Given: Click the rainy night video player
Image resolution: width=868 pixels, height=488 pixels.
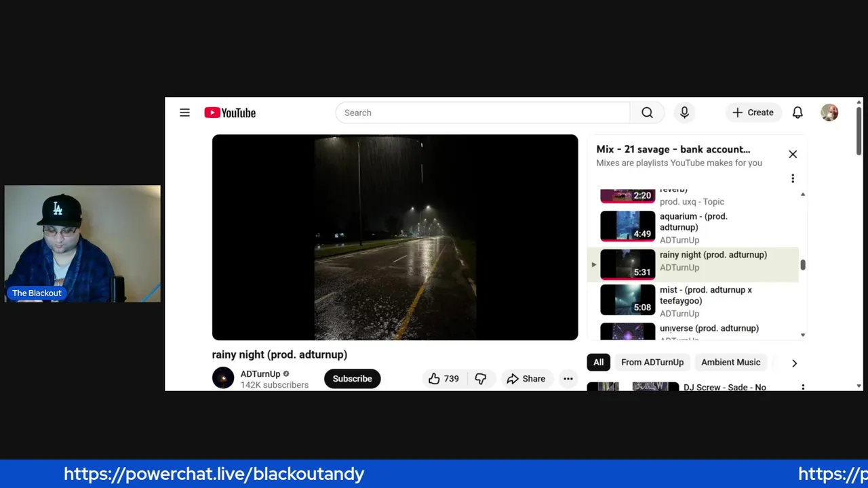Looking at the screenshot, I should 395,237.
